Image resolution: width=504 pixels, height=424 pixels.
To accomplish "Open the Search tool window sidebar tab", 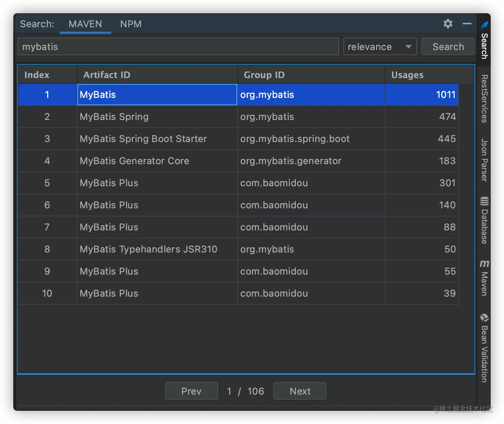I will 484,40.
